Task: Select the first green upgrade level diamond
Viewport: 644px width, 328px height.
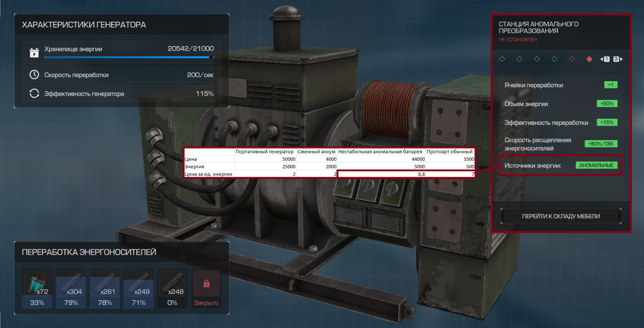Action: tap(502, 59)
